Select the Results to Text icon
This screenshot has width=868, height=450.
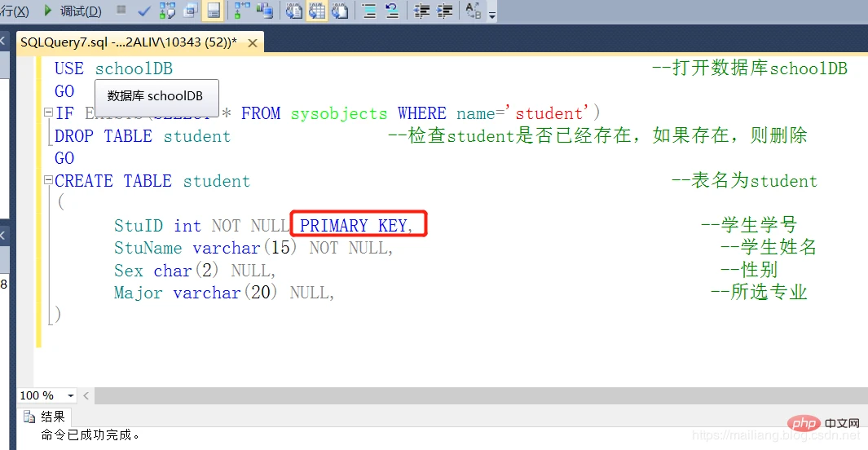click(294, 11)
